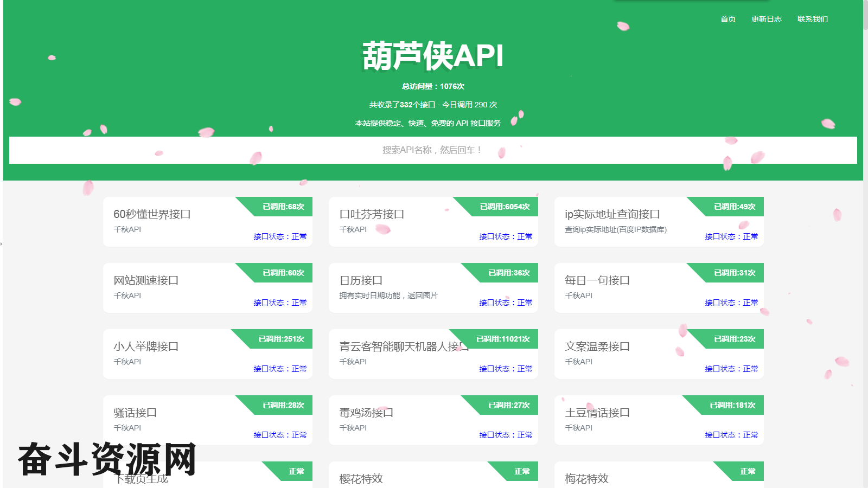Select the 小人举牌接口 card
This screenshot has height=488, width=868.
[146, 347]
